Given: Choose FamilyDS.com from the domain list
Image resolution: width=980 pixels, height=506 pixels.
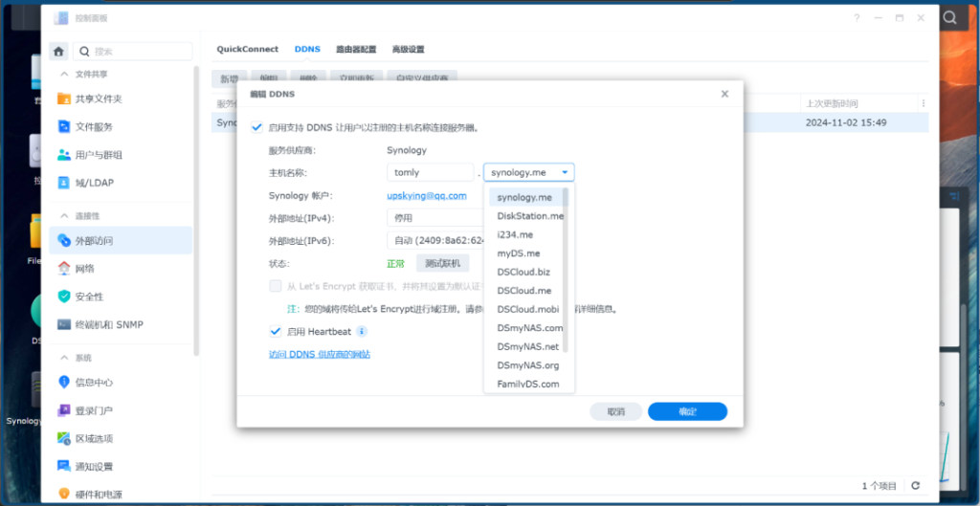Looking at the screenshot, I should click(x=525, y=385).
